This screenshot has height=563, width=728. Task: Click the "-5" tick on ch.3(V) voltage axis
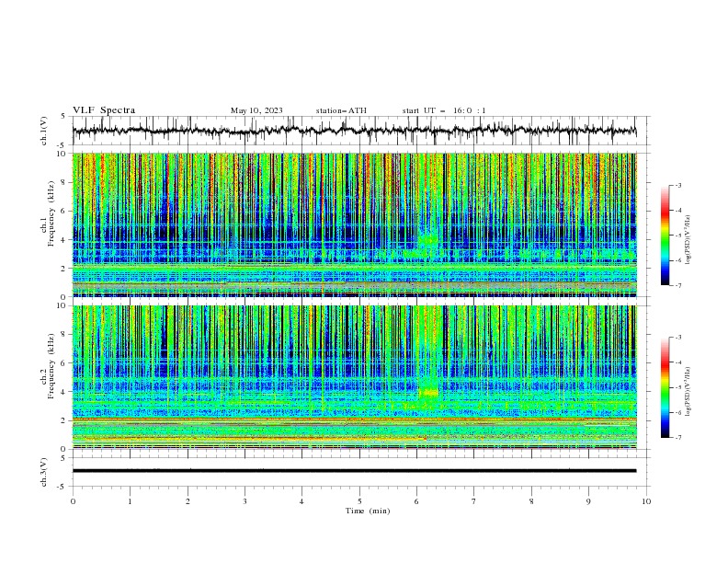tap(63, 487)
